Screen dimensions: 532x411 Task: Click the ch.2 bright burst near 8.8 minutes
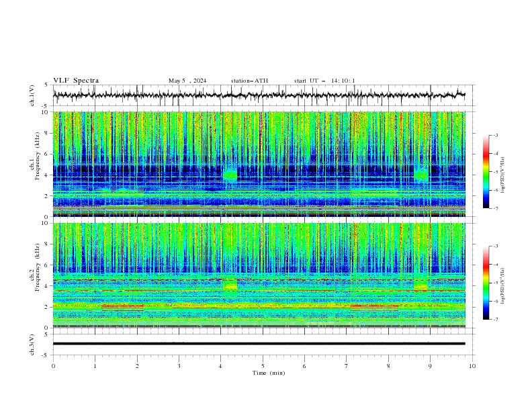pos(420,284)
